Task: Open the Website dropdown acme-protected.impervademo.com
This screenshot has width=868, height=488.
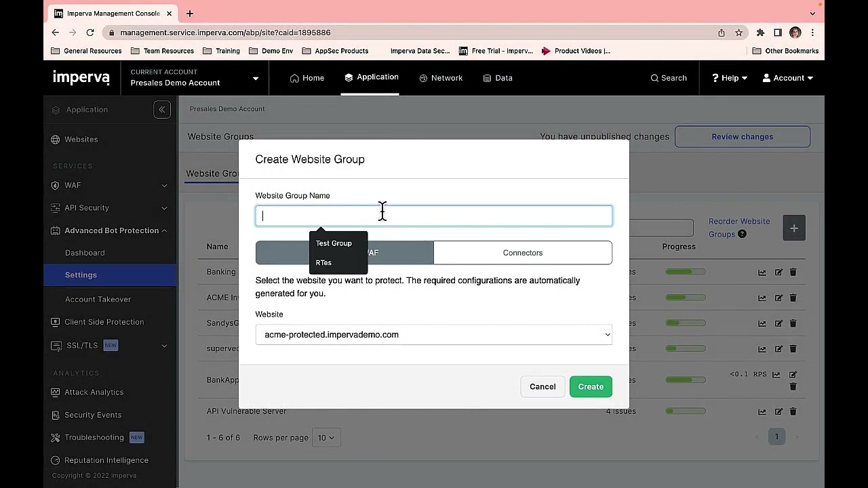Action: (433, 334)
